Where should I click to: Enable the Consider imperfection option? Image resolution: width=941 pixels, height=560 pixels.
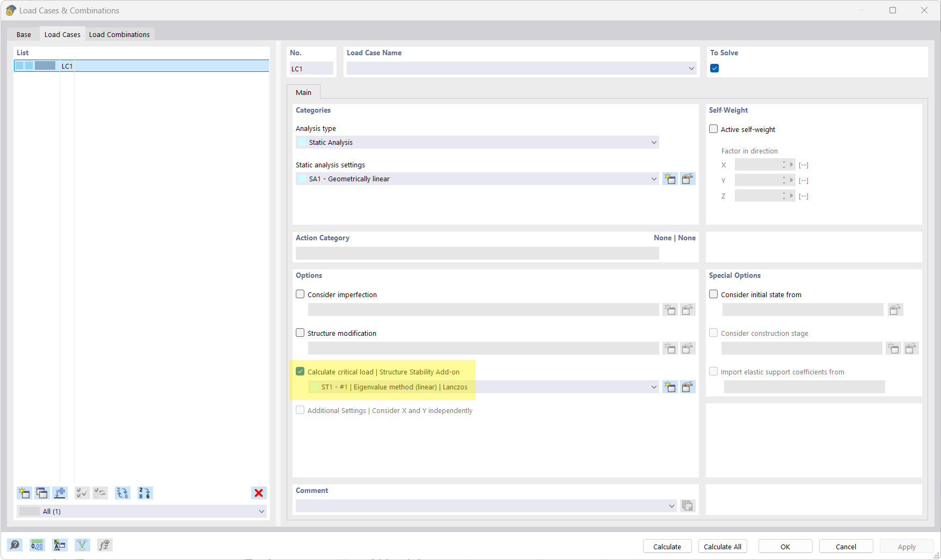pyautogui.click(x=300, y=294)
